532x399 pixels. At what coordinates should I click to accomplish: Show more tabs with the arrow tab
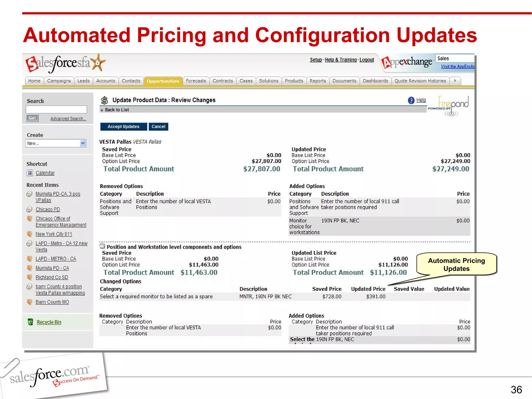tap(455, 81)
